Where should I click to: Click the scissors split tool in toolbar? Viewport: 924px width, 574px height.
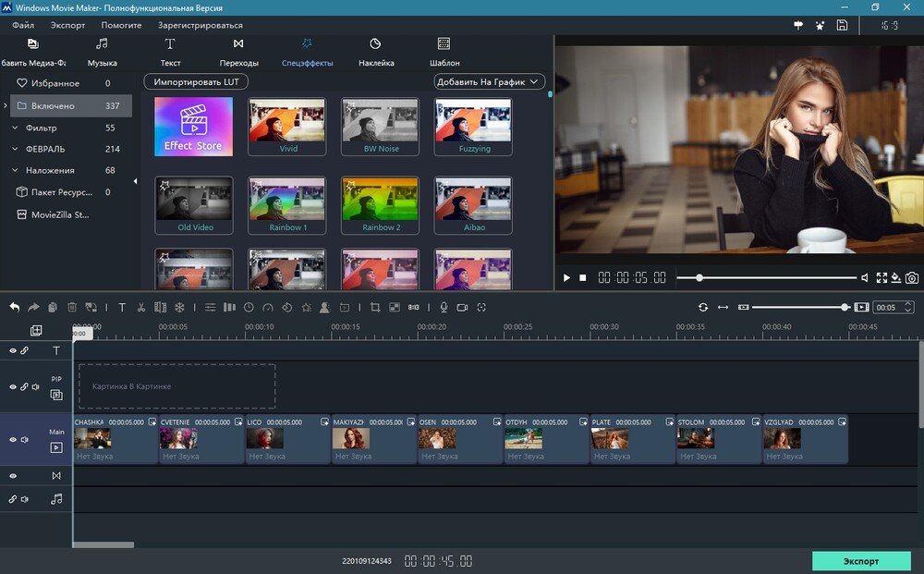coord(141,307)
